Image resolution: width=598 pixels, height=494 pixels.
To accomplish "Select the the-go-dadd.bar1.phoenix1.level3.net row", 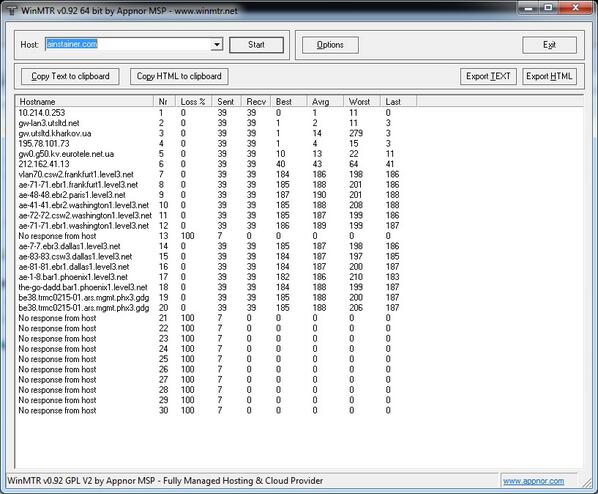I will [216, 287].
